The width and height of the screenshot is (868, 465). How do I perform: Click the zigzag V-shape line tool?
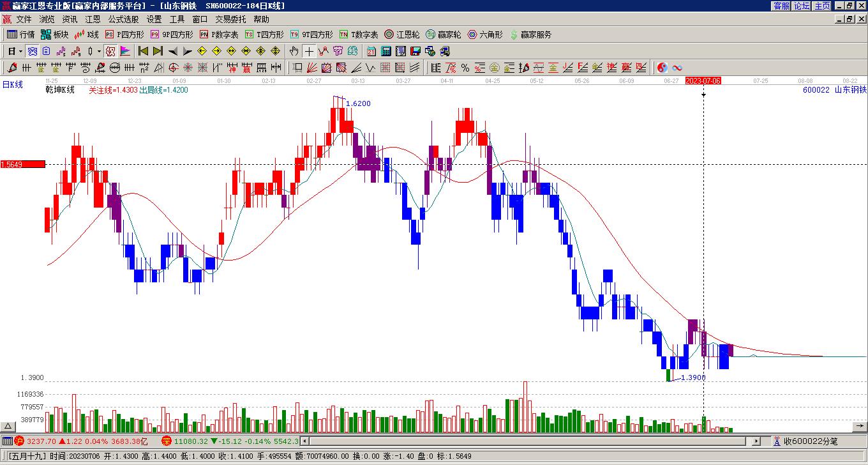coord(370,68)
